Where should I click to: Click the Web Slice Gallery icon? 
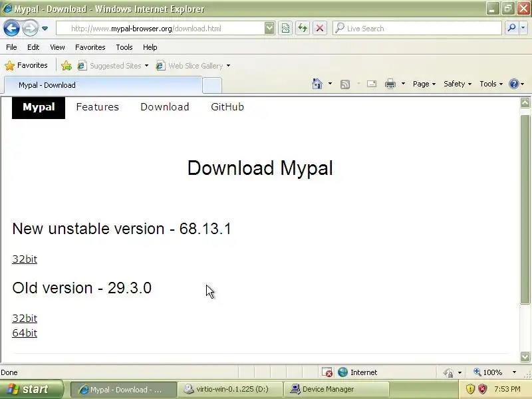160,65
